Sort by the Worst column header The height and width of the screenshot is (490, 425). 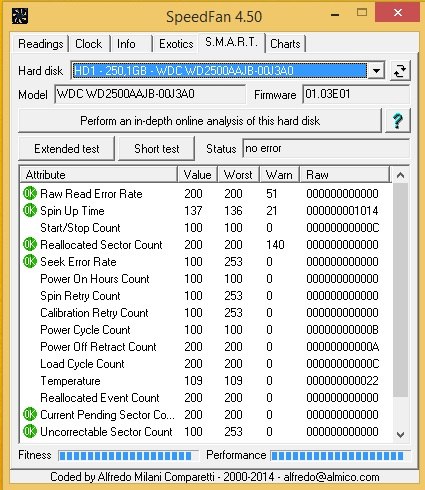click(x=238, y=175)
